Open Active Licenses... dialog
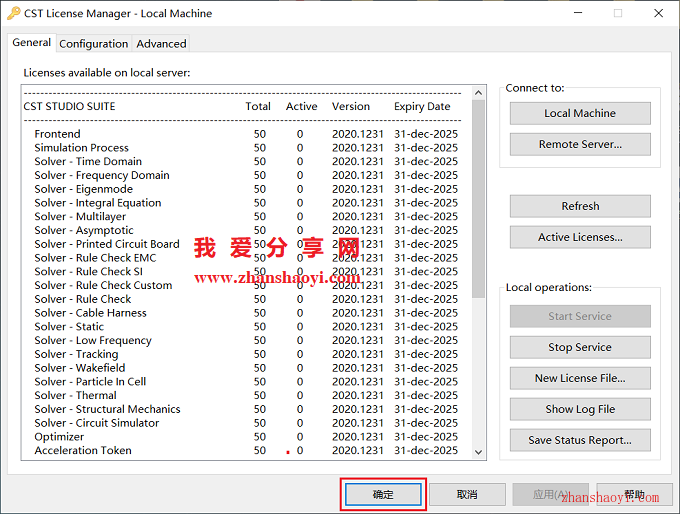This screenshot has width=680, height=514. pos(580,237)
